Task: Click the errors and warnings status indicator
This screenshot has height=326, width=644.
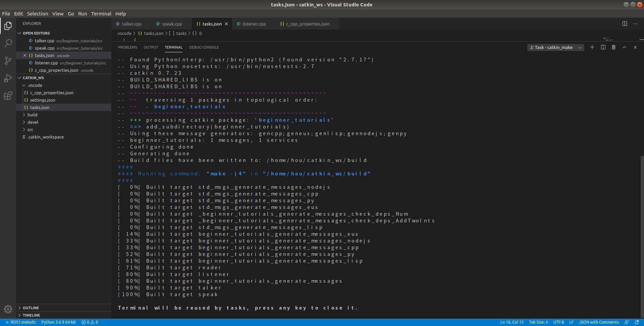Action: point(90,322)
